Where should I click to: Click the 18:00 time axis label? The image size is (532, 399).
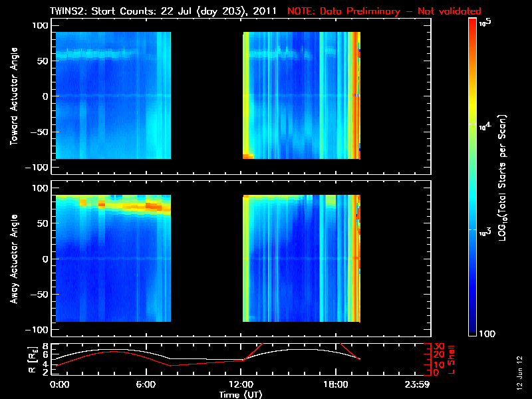click(336, 385)
